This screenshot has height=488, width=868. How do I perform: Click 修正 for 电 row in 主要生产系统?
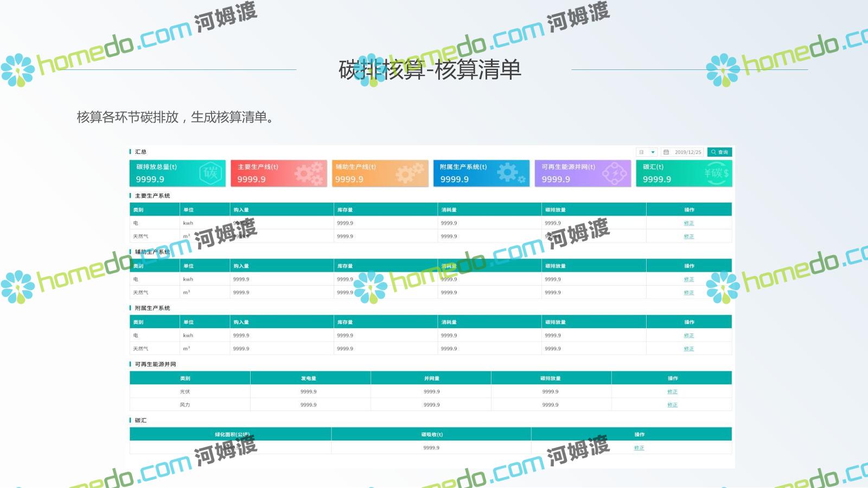[689, 223]
